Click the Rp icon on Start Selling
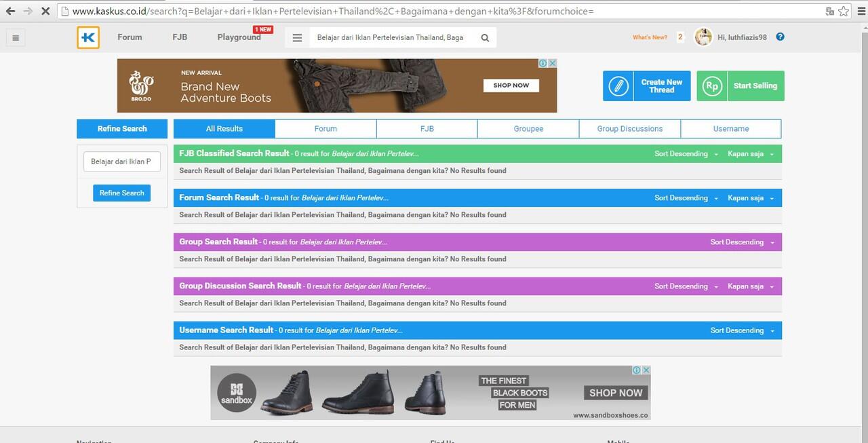This screenshot has height=443, width=868. [x=712, y=86]
